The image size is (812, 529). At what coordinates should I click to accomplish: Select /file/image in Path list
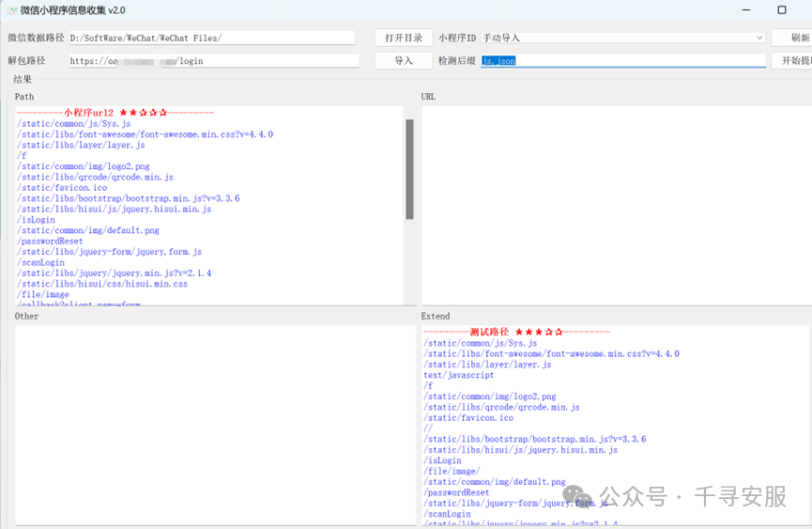[x=43, y=294]
